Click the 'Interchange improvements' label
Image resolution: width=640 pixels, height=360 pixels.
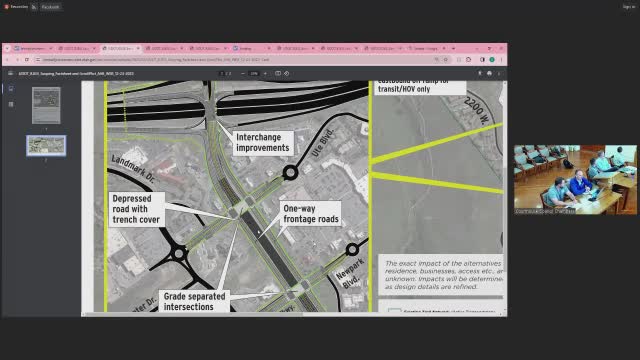(x=263, y=142)
